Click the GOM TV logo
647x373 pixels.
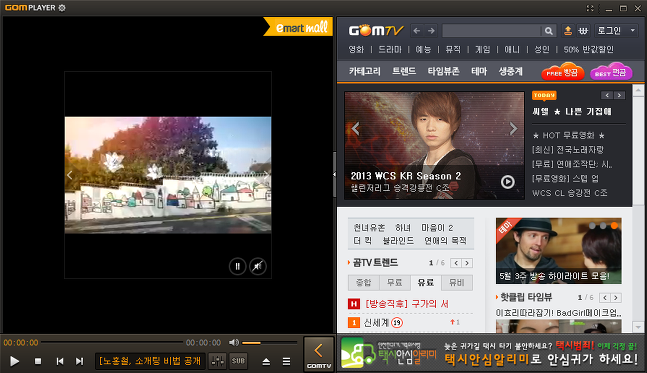tap(375, 31)
